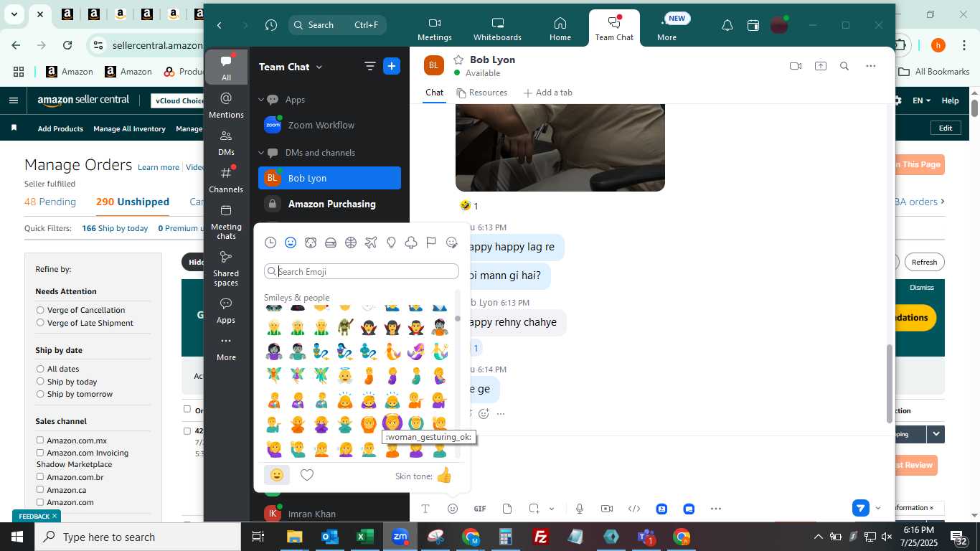Jump to food emoji category
Viewport: 980px width, 551px height.
coord(331,242)
